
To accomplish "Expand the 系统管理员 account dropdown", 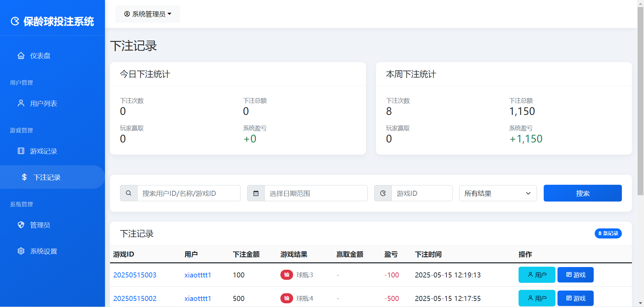I will (147, 14).
